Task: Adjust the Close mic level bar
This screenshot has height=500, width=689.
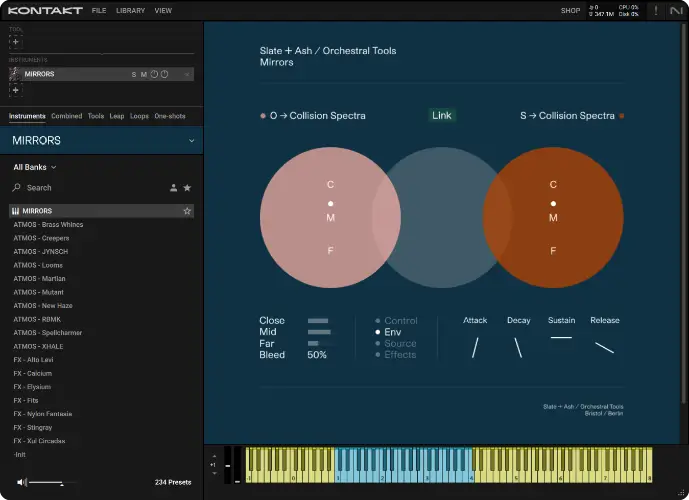Action: (320, 321)
